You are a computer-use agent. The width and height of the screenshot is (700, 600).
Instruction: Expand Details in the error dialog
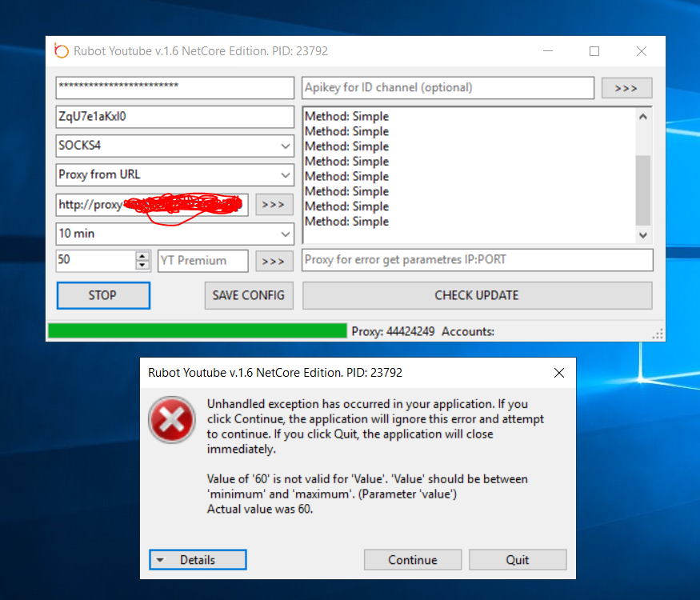tap(198, 560)
